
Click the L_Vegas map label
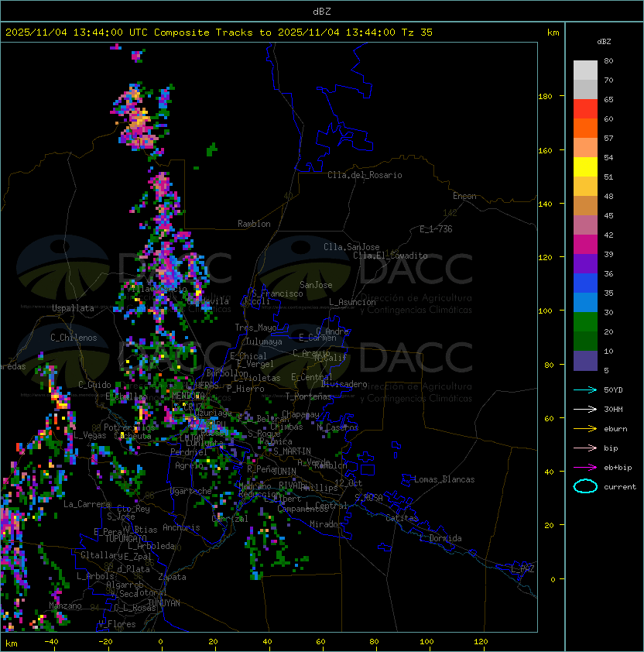(x=90, y=435)
